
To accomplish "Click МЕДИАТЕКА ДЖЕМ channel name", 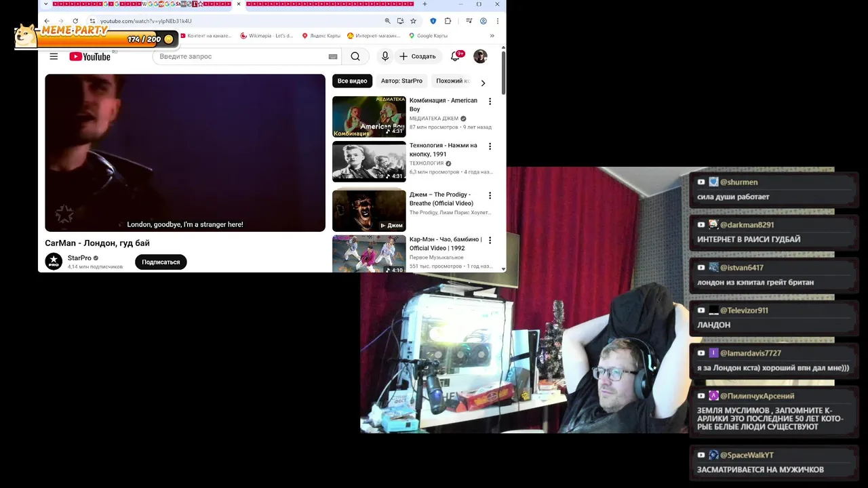I will tap(434, 119).
